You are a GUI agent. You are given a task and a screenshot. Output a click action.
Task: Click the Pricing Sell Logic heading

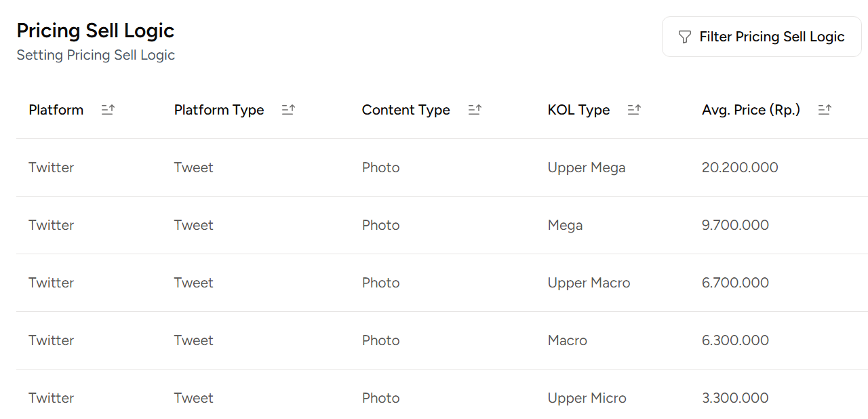[95, 31]
